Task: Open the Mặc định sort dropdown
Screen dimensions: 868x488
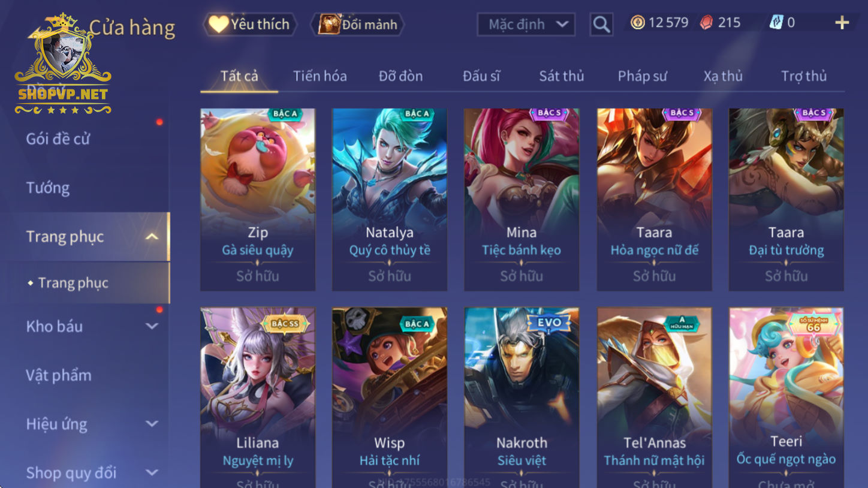Action: point(526,25)
